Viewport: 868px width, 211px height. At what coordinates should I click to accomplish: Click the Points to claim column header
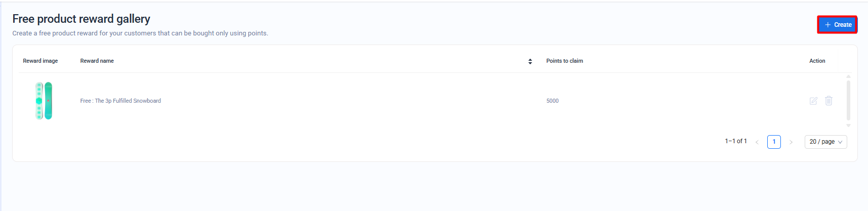pos(564,61)
